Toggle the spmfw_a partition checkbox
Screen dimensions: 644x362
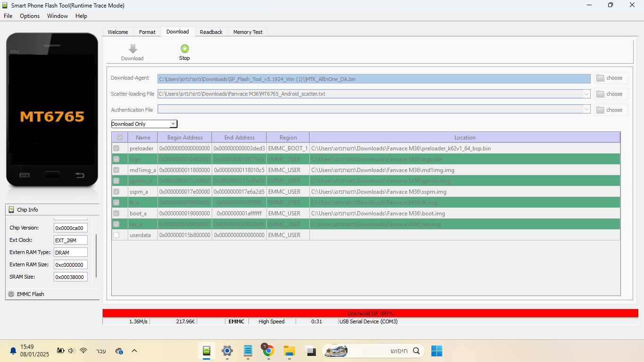[116, 181]
